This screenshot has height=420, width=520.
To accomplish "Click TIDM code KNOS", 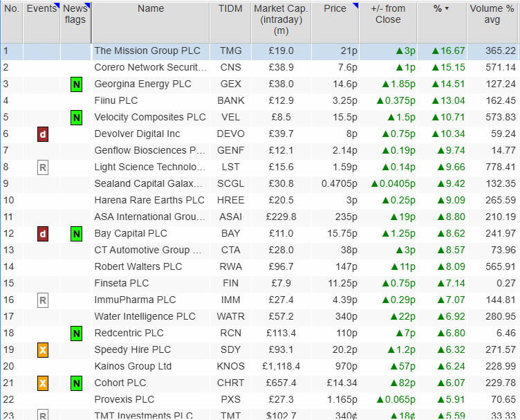I will pyautogui.click(x=230, y=366).
